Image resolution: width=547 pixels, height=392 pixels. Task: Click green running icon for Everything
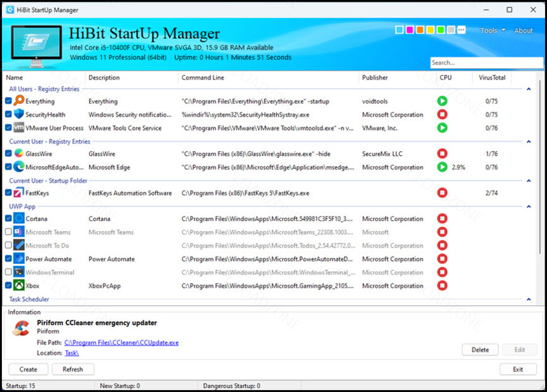click(x=442, y=101)
